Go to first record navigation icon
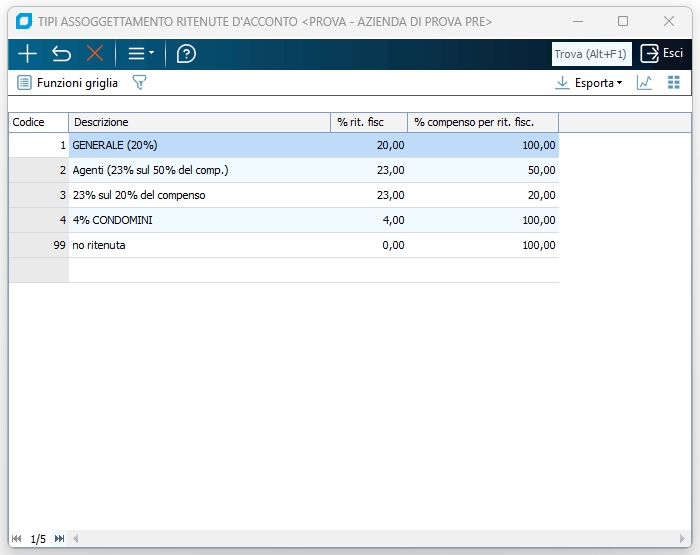The height and width of the screenshot is (555, 700). tap(16, 539)
